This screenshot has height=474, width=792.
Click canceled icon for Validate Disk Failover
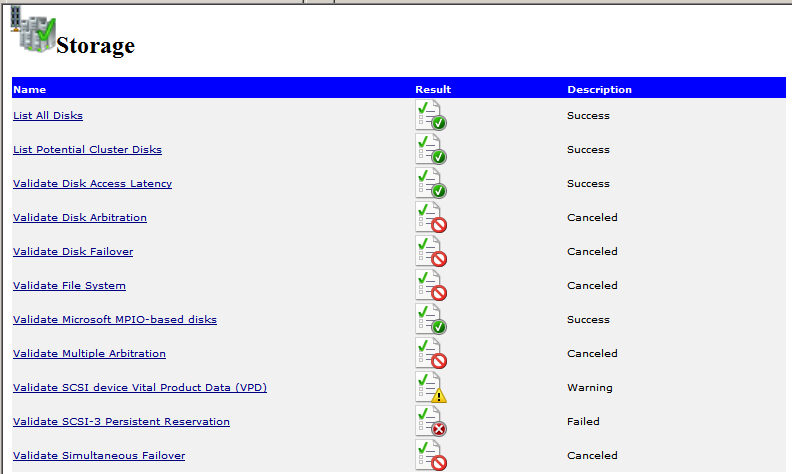pyautogui.click(x=431, y=251)
